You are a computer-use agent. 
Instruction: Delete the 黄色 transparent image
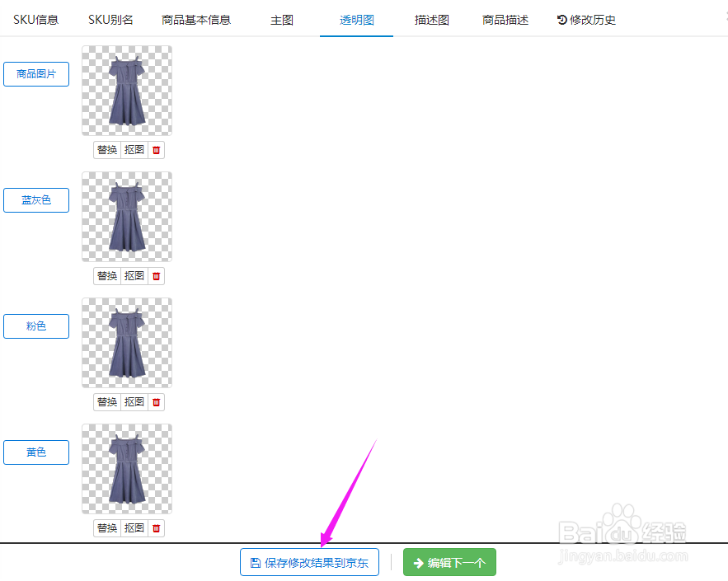(x=157, y=528)
